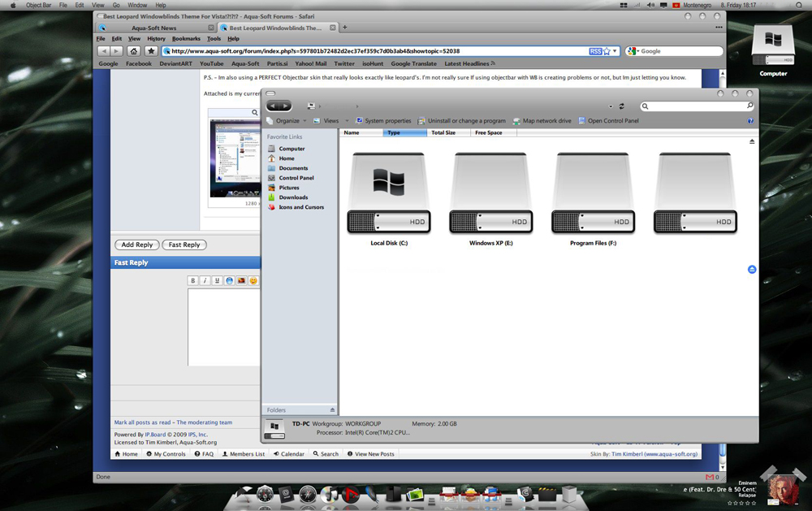812x511 pixels.
Task: Click the RSS badge in the address bar
Action: pos(595,51)
